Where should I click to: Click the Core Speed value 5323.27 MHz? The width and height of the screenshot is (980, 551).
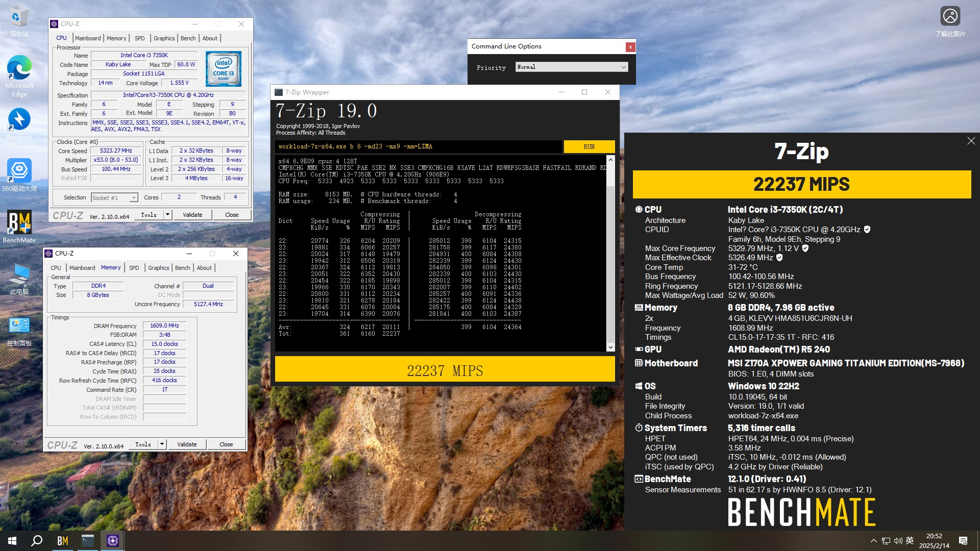(x=116, y=151)
